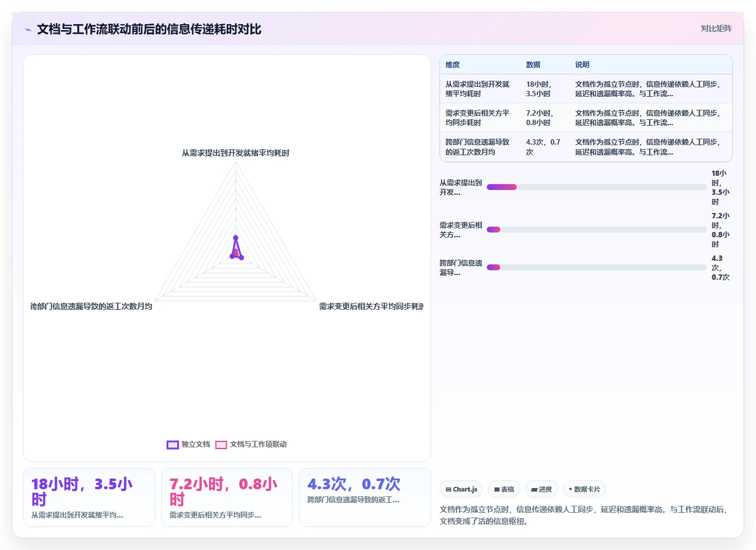The height and width of the screenshot is (550, 756).
Task: Open the 7.2小时, 0.8小时 stat card
Action: 227,497
